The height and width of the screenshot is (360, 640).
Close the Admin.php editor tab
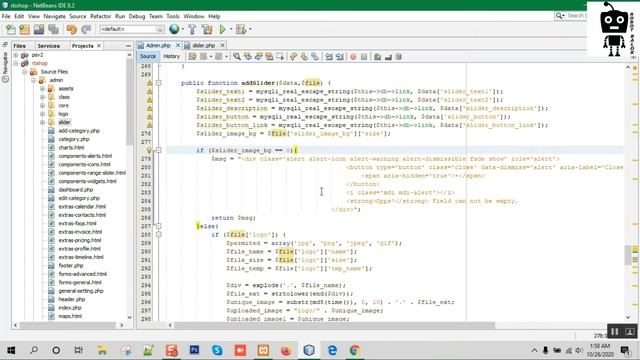point(178,45)
